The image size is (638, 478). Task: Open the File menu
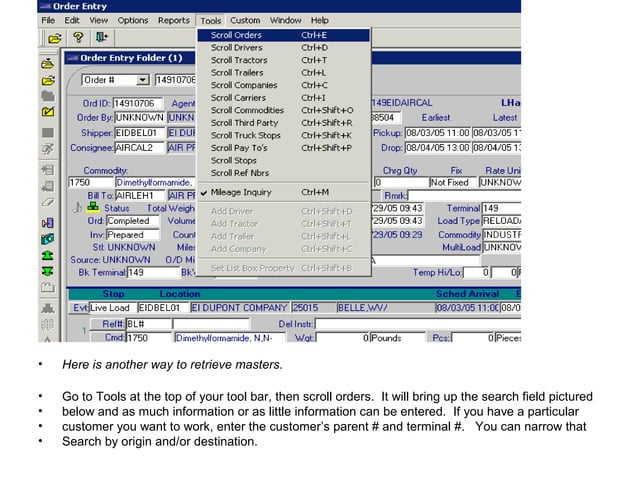click(48, 20)
